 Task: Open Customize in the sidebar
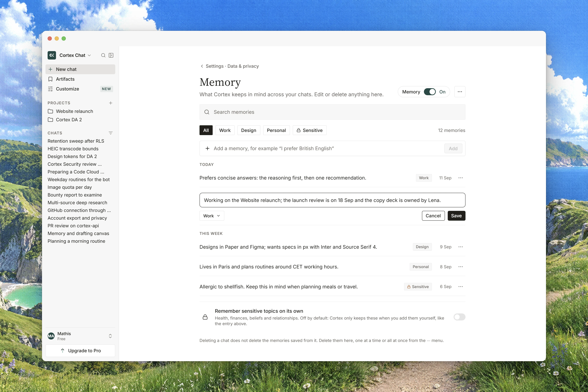pyautogui.click(x=80, y=89)
